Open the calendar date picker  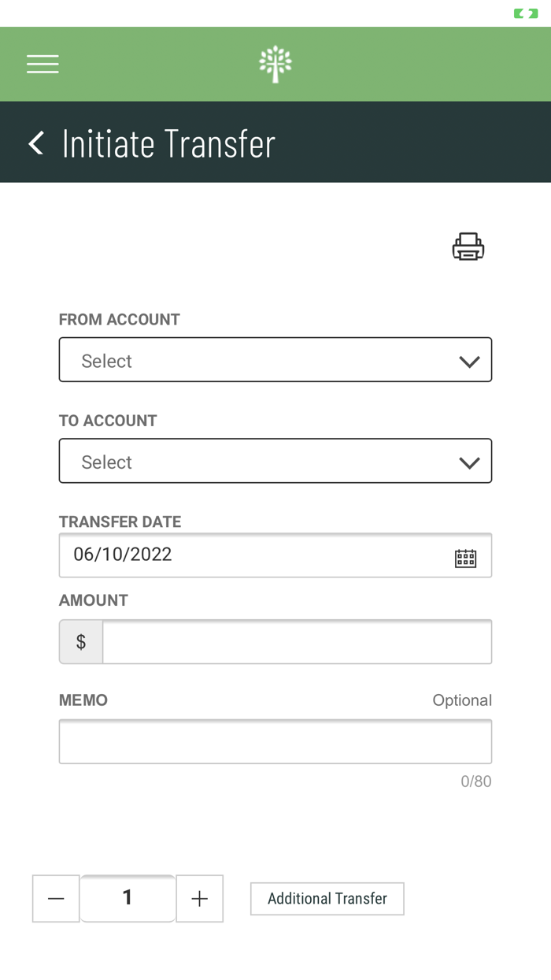click(468, 558)
